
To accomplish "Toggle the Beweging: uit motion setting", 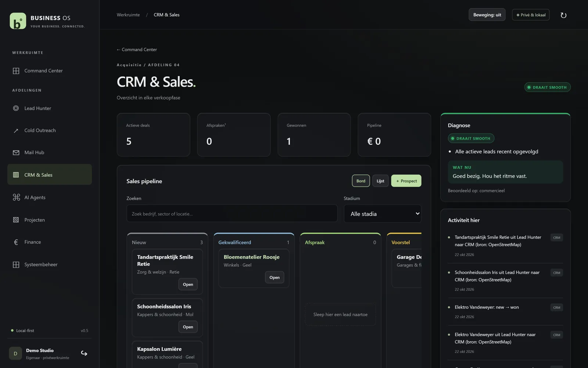I will pyautogui.click(x=487, y=15).
